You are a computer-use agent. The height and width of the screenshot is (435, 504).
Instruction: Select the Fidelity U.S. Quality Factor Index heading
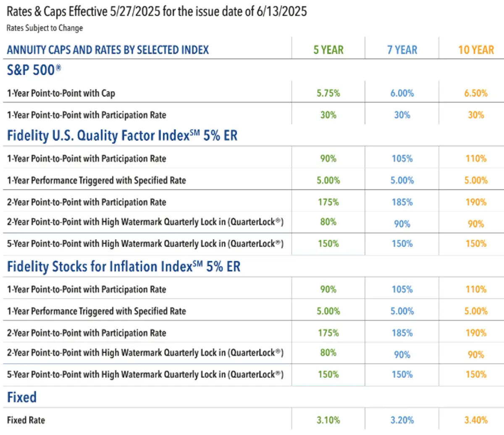tap(122, 136)
